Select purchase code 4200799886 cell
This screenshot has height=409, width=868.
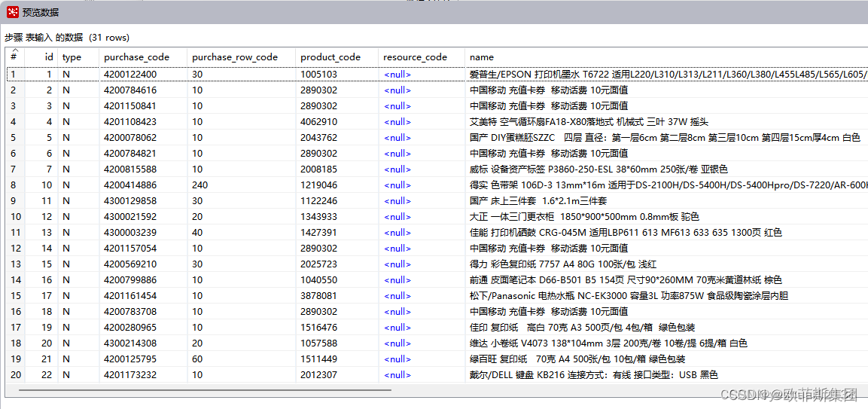click(x=143, y=280)
